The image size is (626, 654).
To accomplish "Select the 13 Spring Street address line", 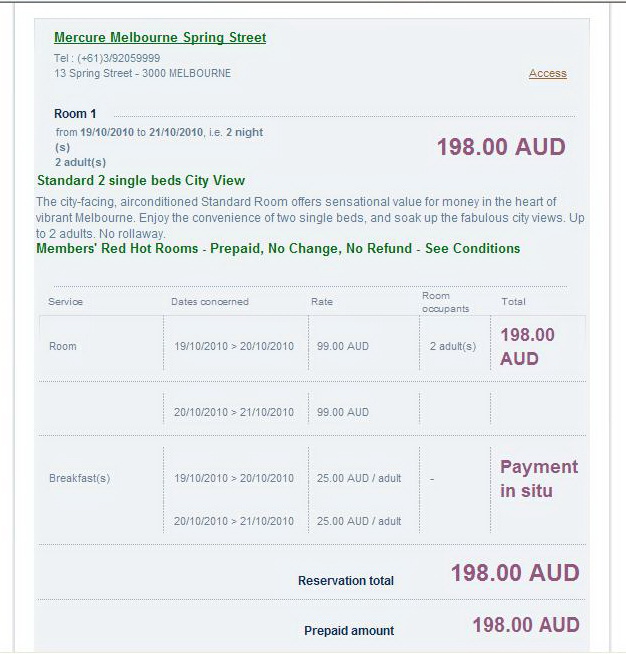I will (x=143, y=73).
